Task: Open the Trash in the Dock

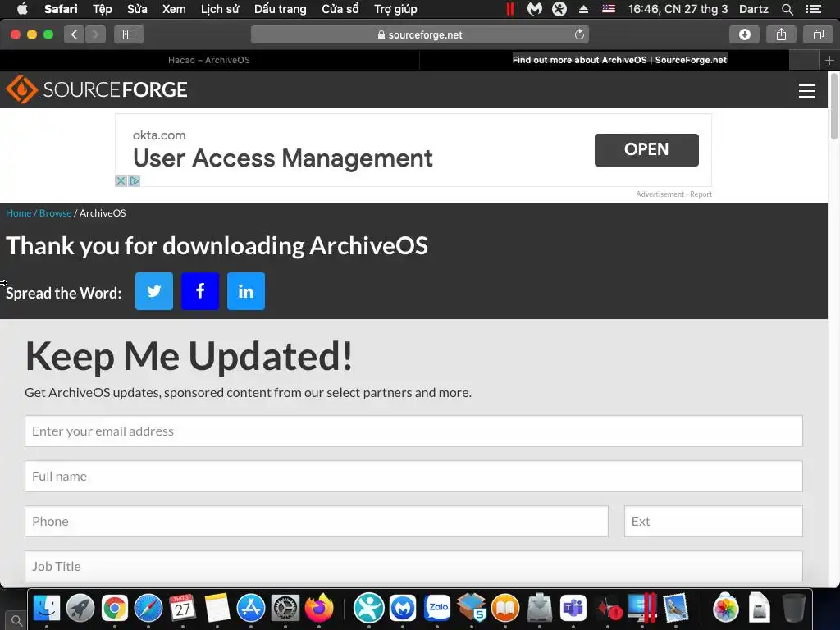Action: coord(794,608)
